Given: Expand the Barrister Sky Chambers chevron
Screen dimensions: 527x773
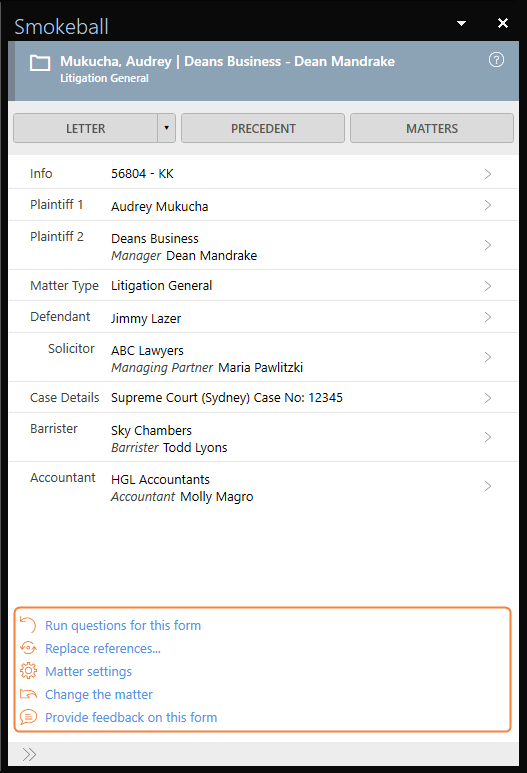Looking at the screenshot, I should coord(488,437).
